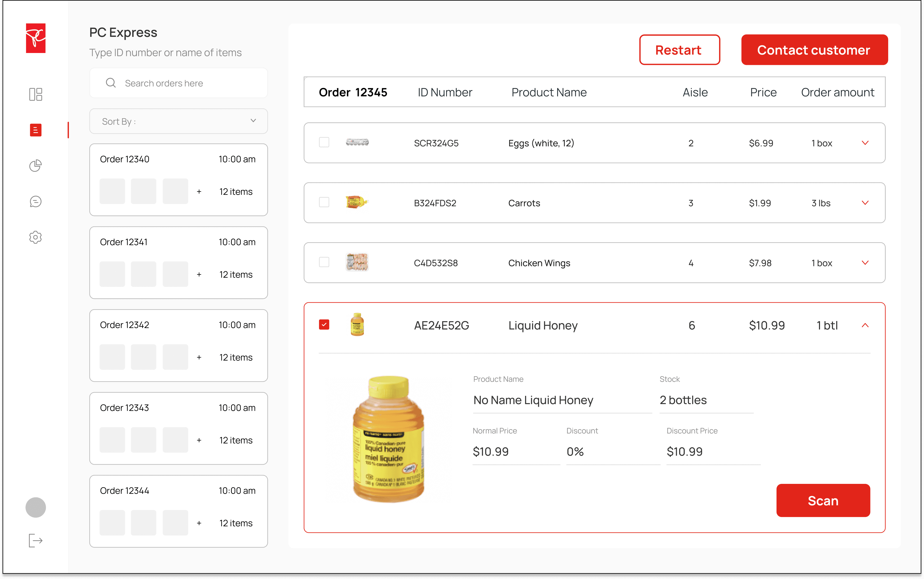The width and height of the screenshot is (924, 579).
Task: Click the gray user avatar circle
Action: [x=36, y=507]
